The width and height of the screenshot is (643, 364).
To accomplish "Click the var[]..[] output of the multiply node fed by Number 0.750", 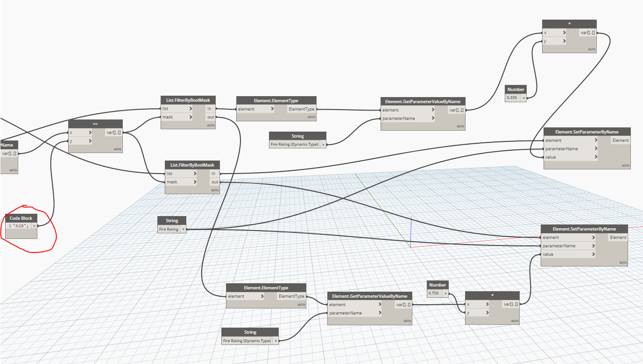I will (x=511, y=304).
